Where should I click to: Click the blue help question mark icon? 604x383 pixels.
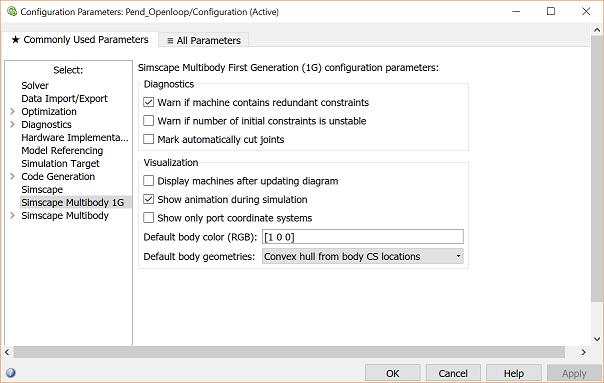[x=11, y=373]
